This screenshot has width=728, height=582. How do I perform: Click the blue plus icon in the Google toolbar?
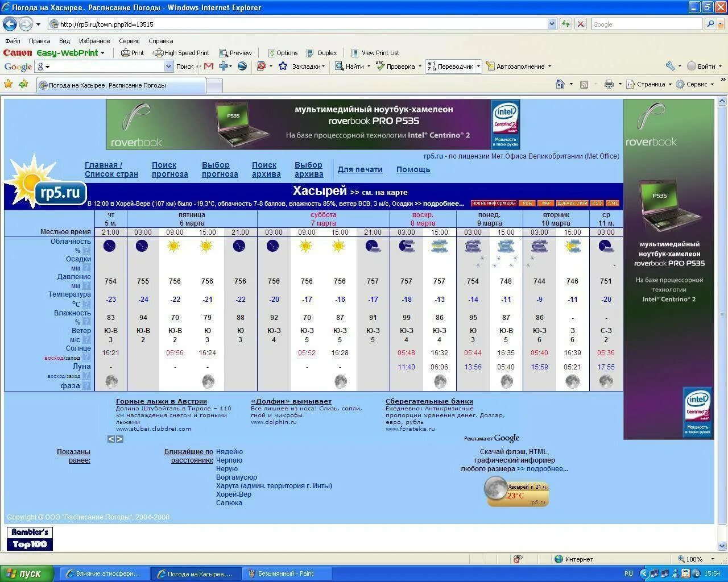click(224, 66)
